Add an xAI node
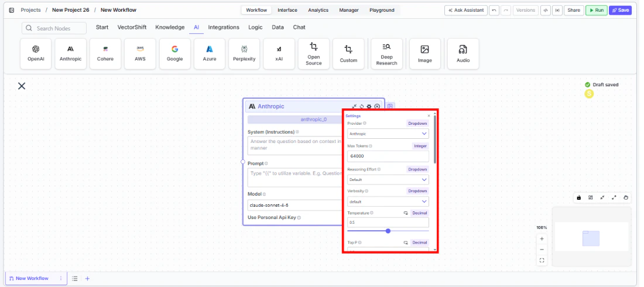644x287 pixels. 279,54
